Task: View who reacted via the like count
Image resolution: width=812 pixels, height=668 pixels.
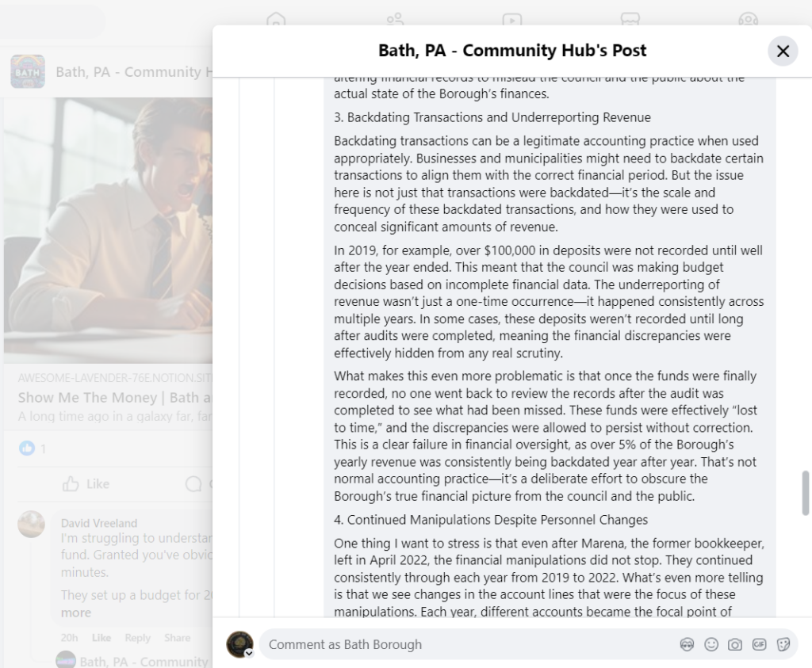Action: (x=33, y=449)
